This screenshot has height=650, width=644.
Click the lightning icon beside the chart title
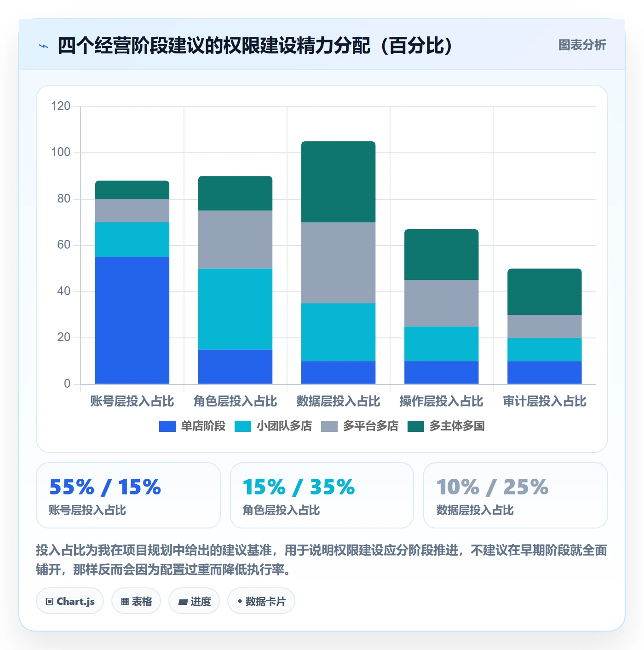pyautogui.click(x=44, y=46)
